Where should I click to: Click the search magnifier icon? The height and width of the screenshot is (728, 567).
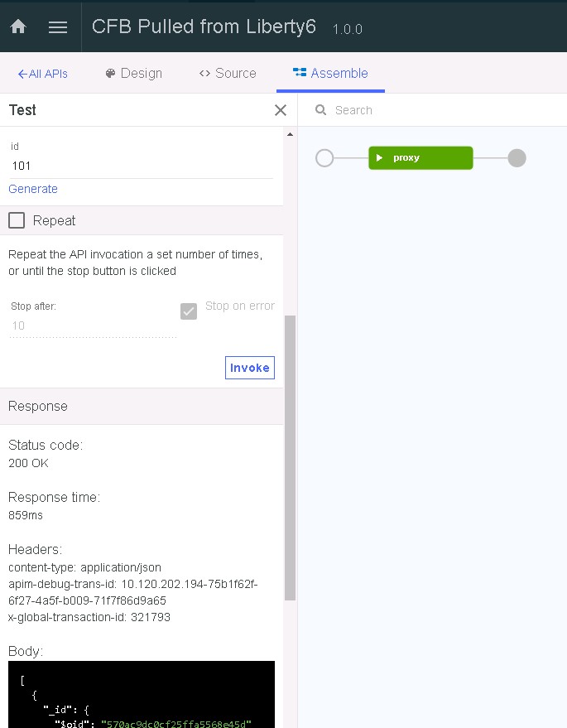click(322, 109)
